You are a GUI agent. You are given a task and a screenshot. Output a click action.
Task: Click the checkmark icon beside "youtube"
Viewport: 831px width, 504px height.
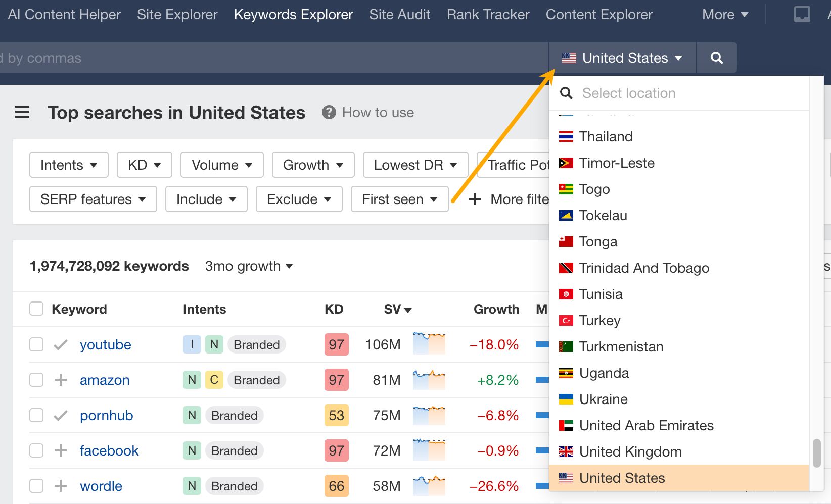point(60,344)
